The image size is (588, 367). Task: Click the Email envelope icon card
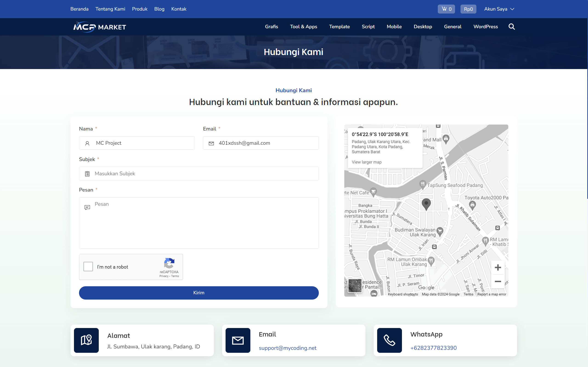point(238,340)
